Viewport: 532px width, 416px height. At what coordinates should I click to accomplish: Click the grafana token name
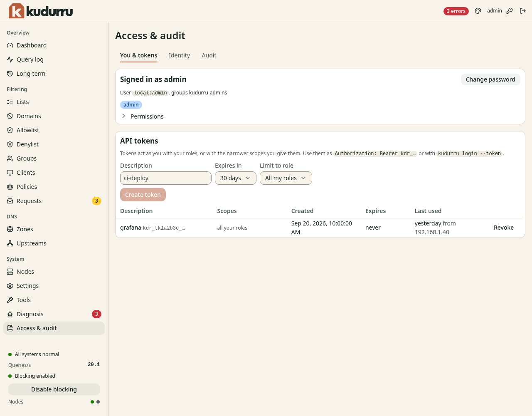131,228
